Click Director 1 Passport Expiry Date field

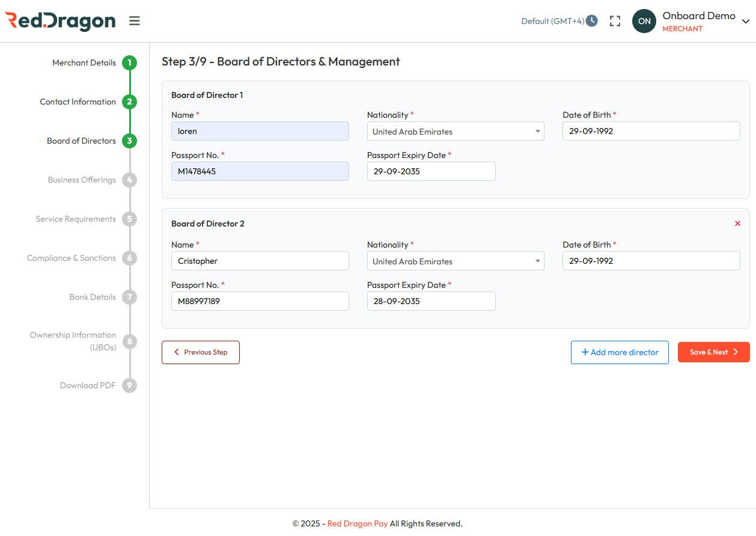point(431,171)
